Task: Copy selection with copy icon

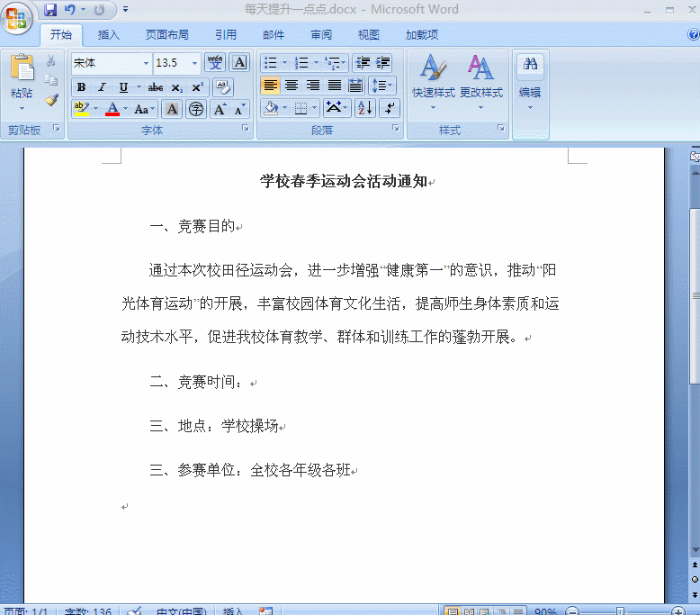Action: click(x=51, y=80)
